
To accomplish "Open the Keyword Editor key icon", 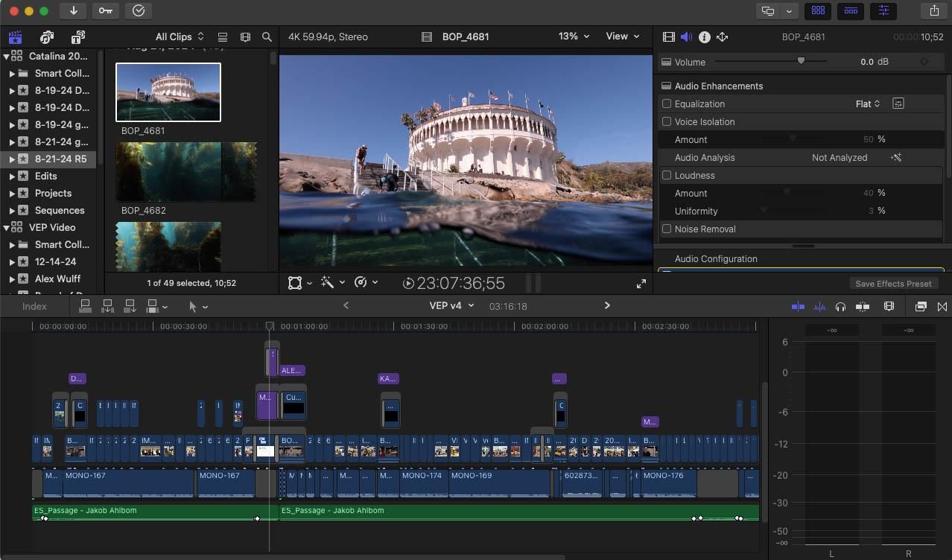I will [106, 10].
